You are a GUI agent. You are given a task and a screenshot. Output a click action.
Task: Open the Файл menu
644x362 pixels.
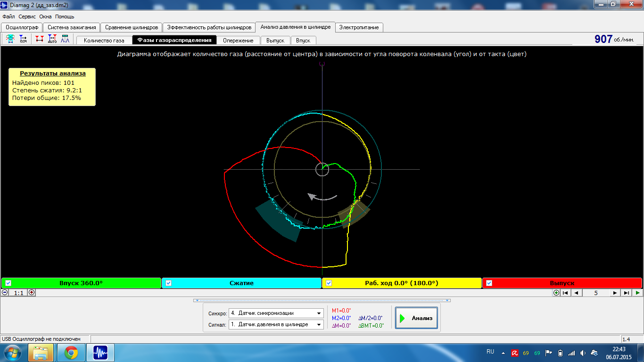8,16
